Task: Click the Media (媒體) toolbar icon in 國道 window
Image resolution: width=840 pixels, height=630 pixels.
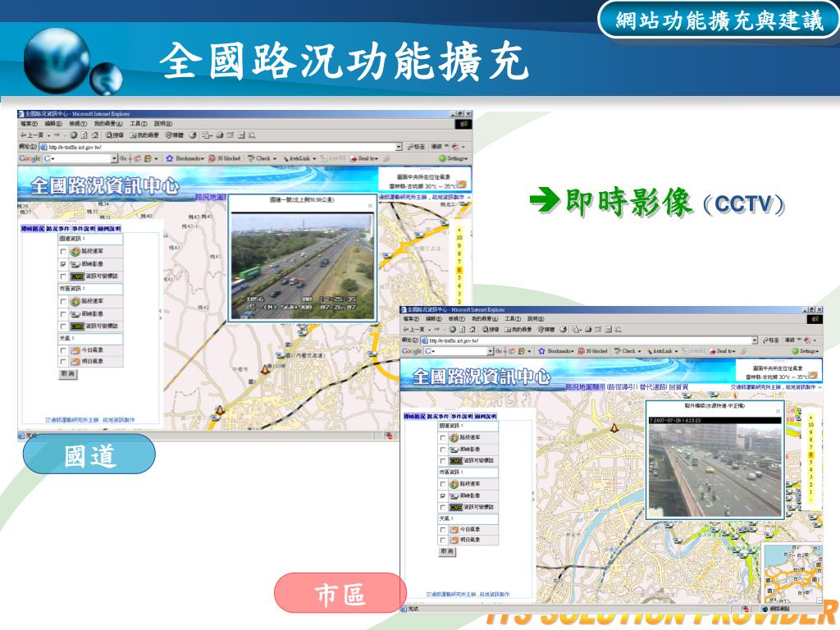Action: [x=175, y=135]
